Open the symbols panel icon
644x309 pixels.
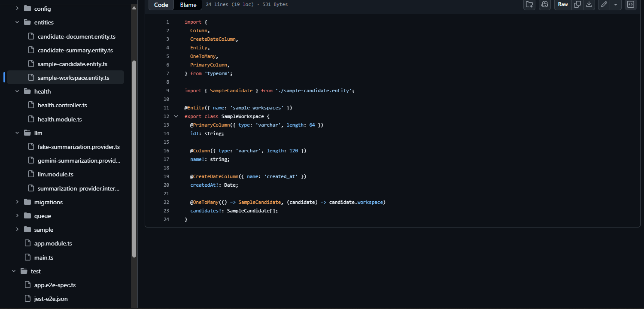[631, 4]
